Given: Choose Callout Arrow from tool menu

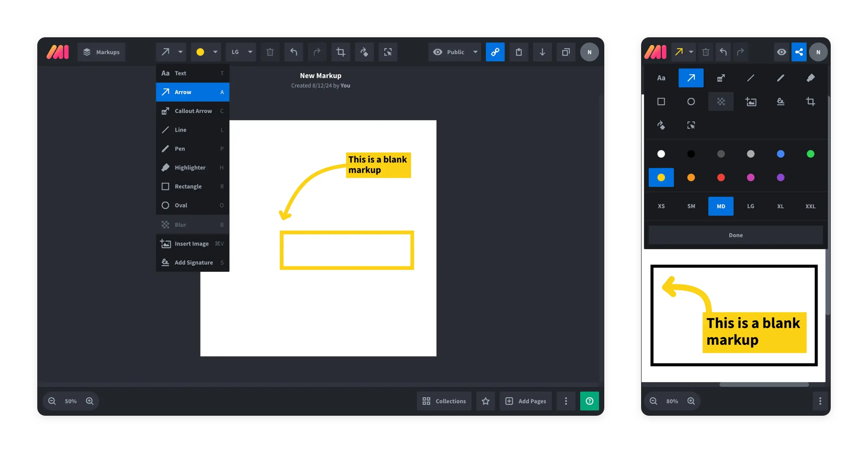Looking at the screenshot, I should pyautogui.click(x=192, y=111).
